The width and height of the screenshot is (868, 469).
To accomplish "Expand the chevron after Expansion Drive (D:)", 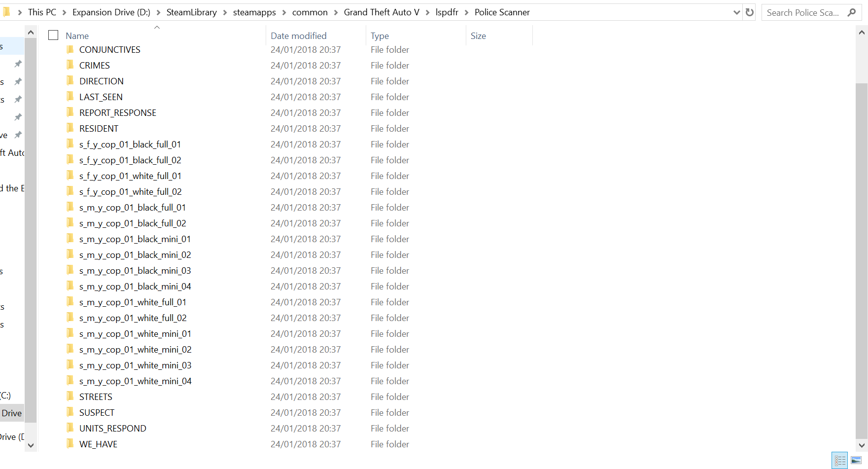I will [x=158, y=12].
